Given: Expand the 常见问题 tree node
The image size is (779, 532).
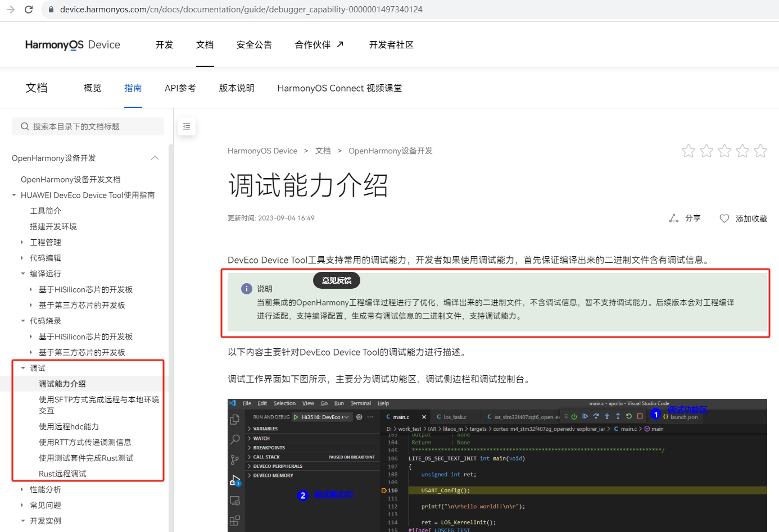Looking at the screenshot, I should tap(22, 505).
